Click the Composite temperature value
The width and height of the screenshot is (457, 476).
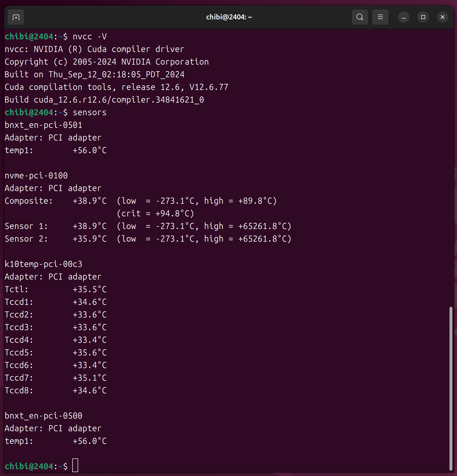click(90, 201)
